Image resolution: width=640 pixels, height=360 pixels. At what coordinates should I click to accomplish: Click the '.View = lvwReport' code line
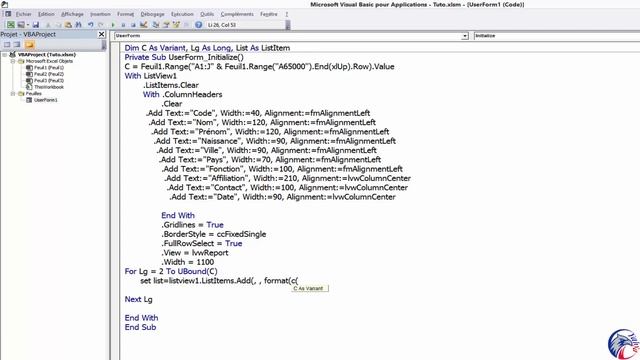(x=195, y=253)
